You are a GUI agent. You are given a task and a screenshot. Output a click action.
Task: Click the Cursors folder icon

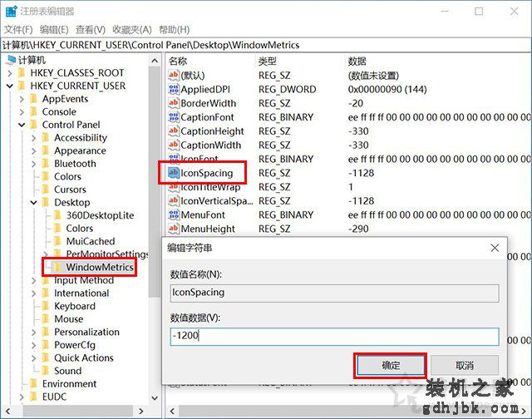click(46, 190)
